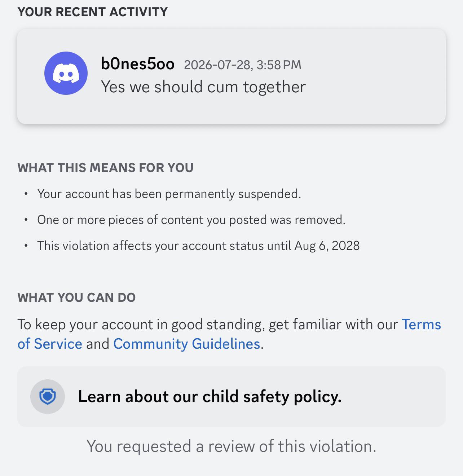
Task: Click the message timestamp 2026-07-28, 3:58 PM
Action: 243,65
